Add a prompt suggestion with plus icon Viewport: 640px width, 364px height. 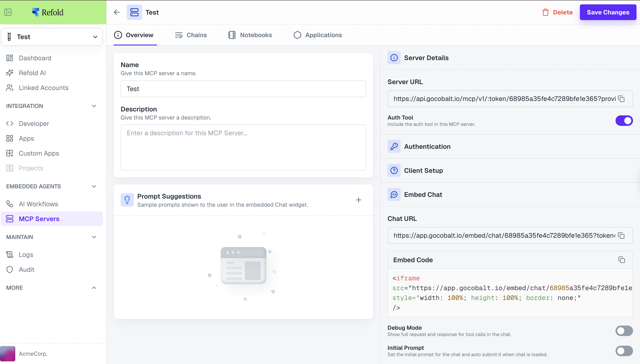pyautogui.click(x=358, y=200)
